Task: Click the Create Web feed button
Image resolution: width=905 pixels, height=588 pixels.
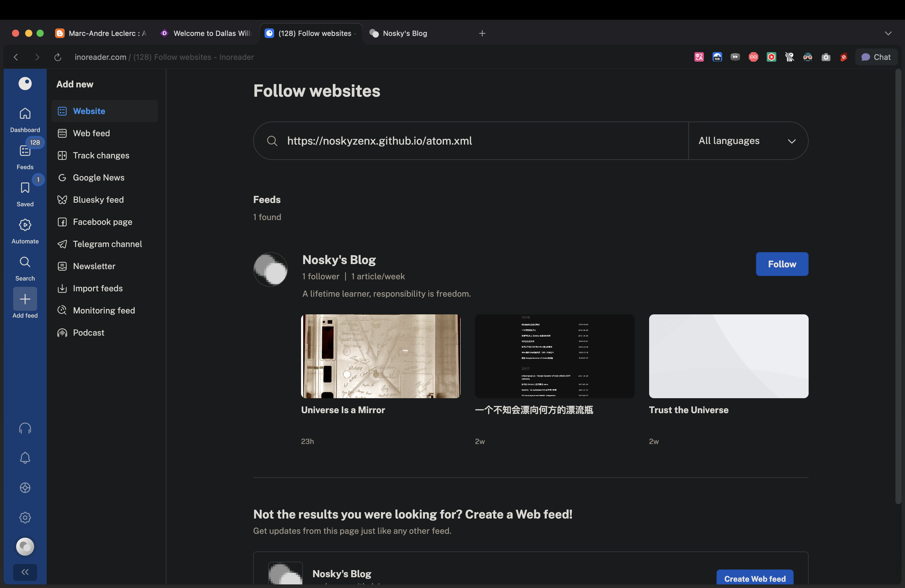Action: coord(754,578)
